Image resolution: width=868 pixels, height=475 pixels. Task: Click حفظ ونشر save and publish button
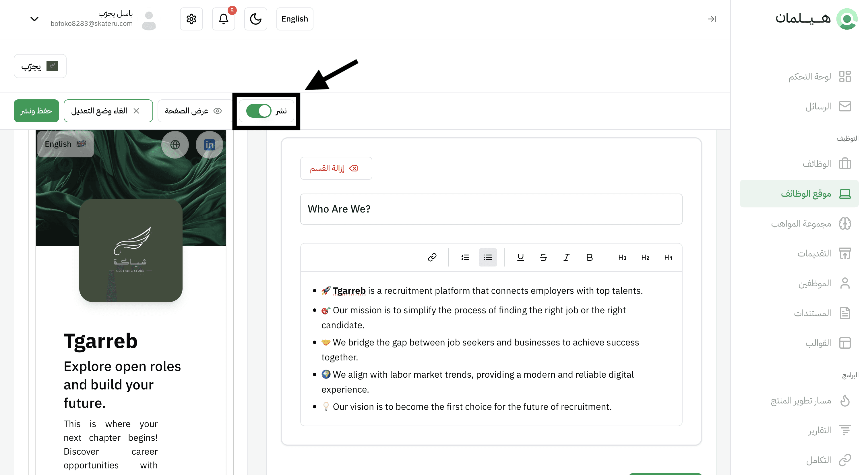tap(36, 111)
